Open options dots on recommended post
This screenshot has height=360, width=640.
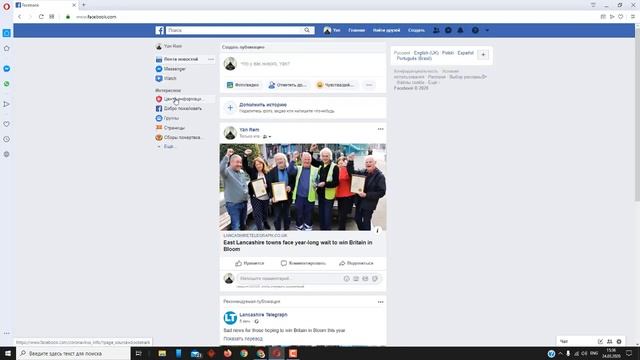click(x=380, y=302)
